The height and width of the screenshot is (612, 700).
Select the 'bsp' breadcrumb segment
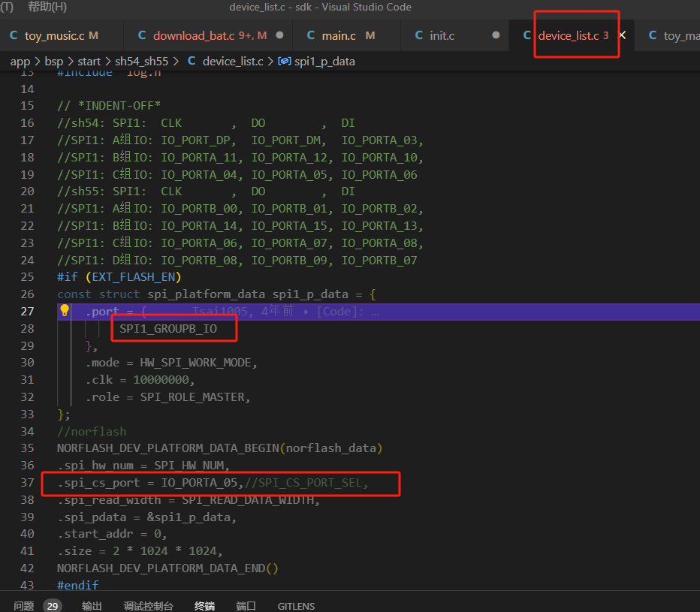tap(54, 61)
